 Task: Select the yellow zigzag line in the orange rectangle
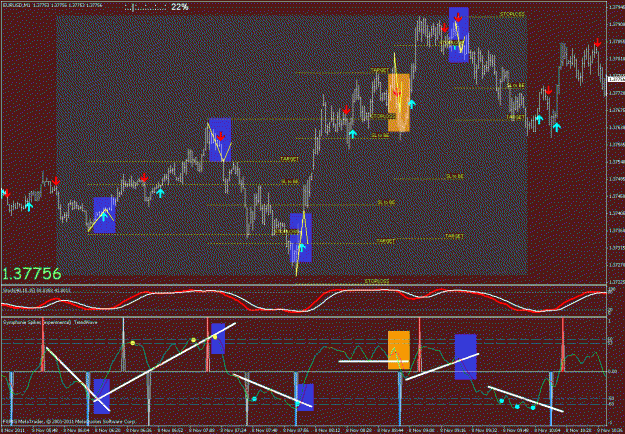pyautogui.click(x=397, y=80)
